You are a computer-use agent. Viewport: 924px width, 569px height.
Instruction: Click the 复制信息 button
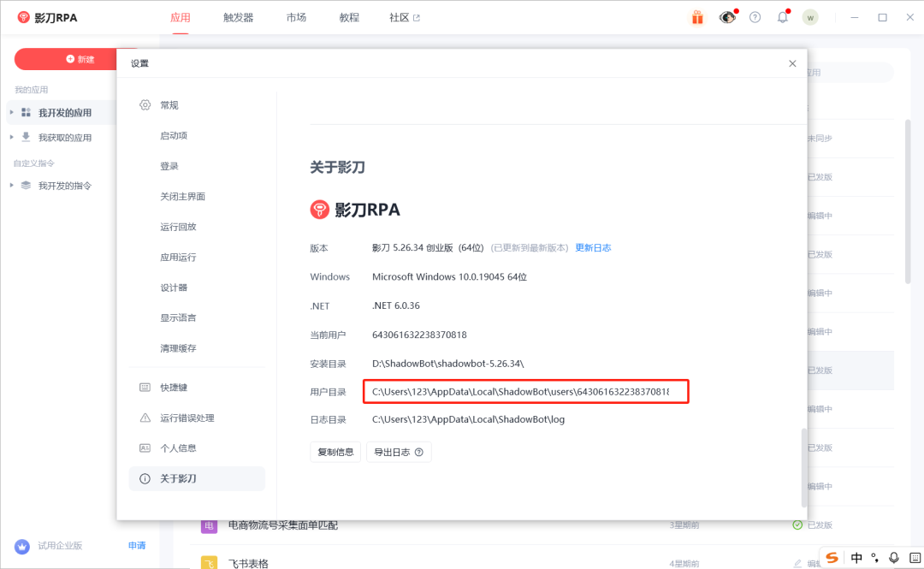[335, 453]
